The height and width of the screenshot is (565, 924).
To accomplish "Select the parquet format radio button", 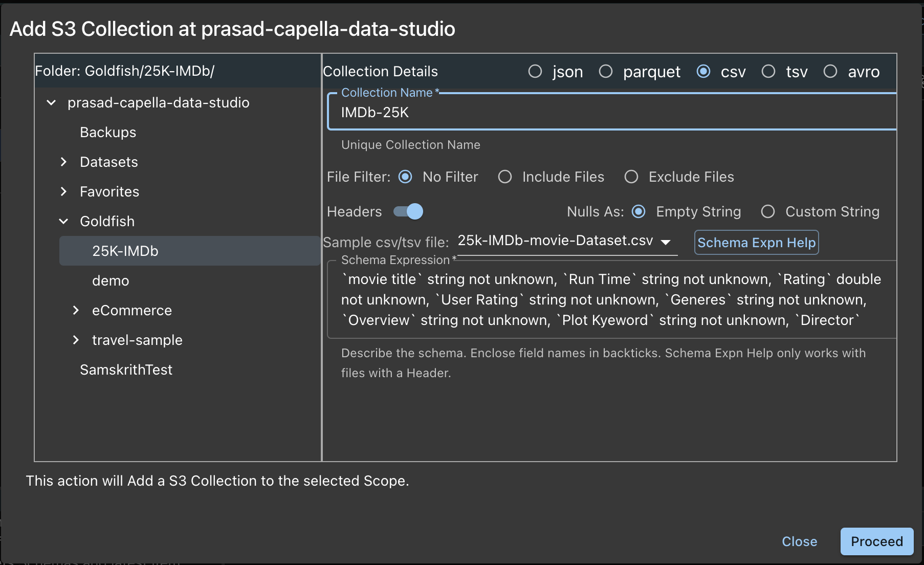I will coord(606,71).
